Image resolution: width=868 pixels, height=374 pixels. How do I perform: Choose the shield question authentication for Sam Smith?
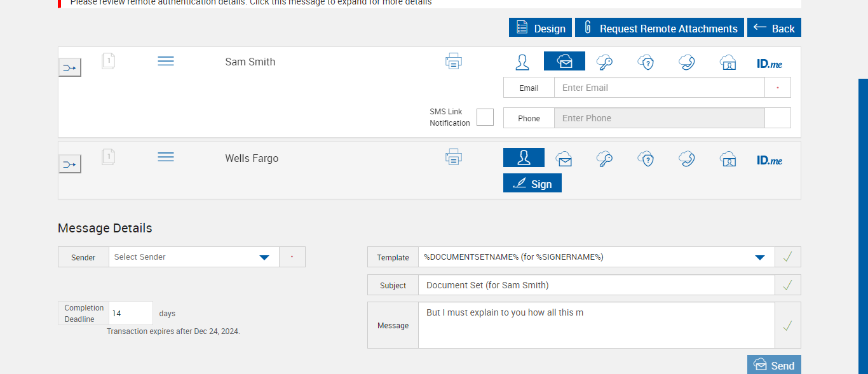(646, 62)
